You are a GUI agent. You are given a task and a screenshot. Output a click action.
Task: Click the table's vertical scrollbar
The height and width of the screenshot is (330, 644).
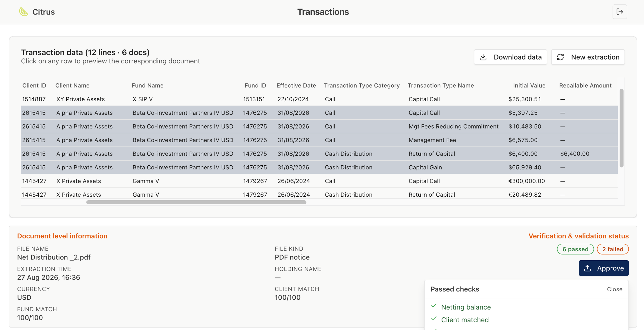coord(621,128)
